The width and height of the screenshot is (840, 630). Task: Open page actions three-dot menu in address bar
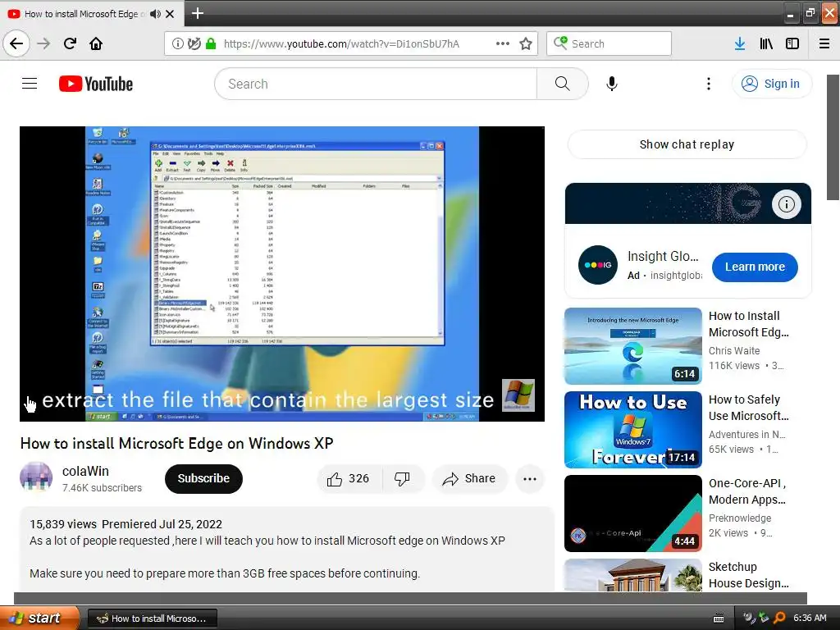coord(503,44)
